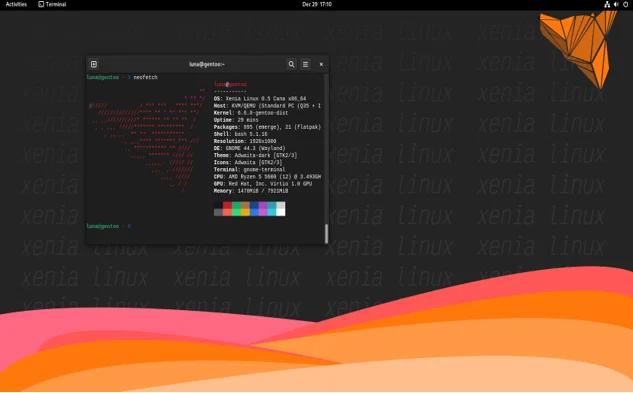Click the Terminal: gnome-terminal line
The width and height of the screenshot is (633, 393).
pos(249,170)
